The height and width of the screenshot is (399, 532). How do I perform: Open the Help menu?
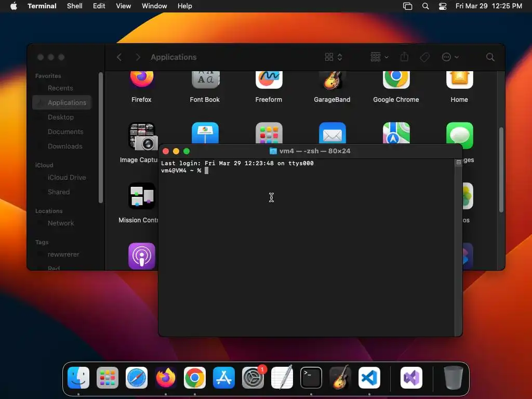pos(184,6)
